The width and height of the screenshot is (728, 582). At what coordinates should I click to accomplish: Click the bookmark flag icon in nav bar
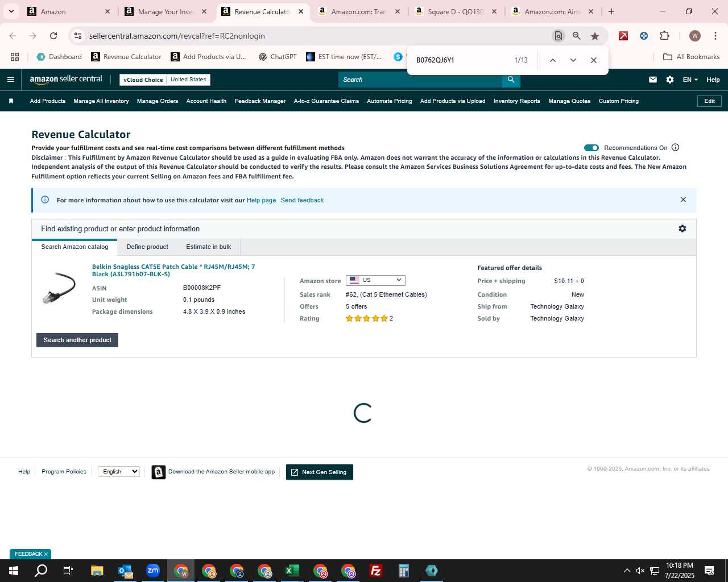click(x=11, y=101)
